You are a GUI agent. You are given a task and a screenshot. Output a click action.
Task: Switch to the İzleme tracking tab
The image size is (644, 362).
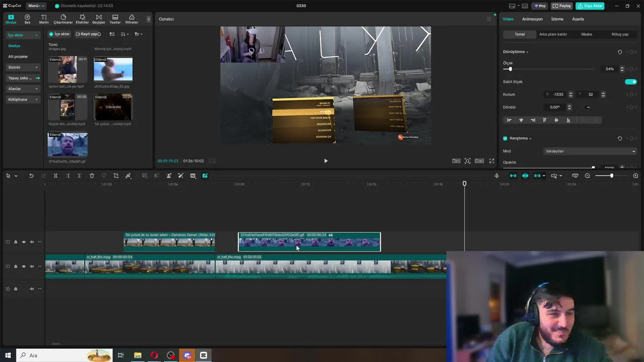557,19
